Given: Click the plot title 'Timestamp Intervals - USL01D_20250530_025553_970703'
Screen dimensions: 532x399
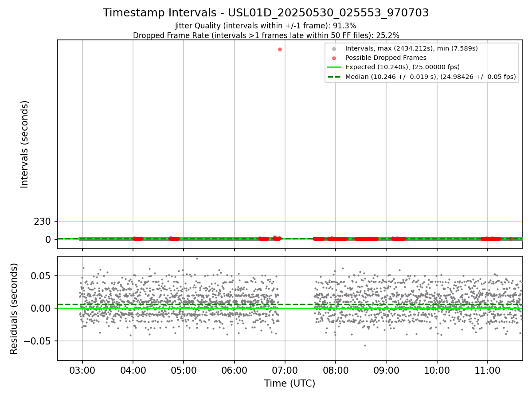Looking at the screenshot, I should tap(266, 13).
